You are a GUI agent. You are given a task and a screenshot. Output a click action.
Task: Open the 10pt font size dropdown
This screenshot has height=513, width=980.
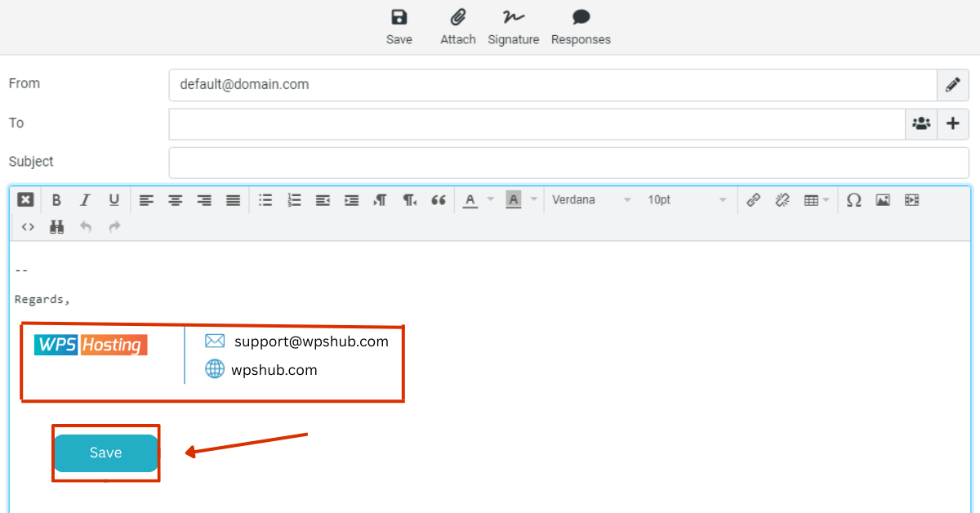(x=686, y=200)
